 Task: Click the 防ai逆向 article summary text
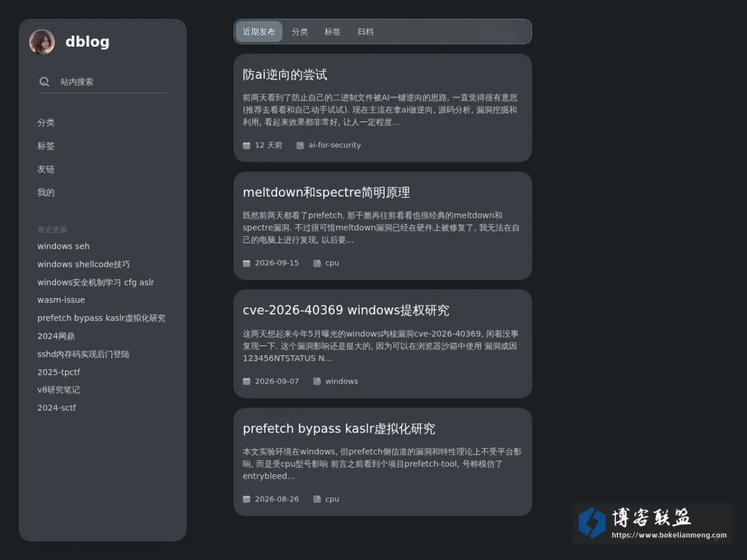pos(380,110)
